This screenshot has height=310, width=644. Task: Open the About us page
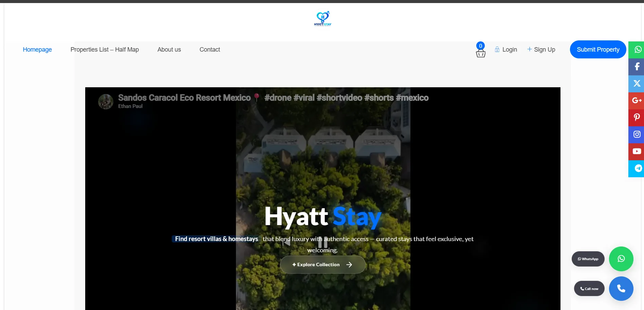click(x=169, y=50)
